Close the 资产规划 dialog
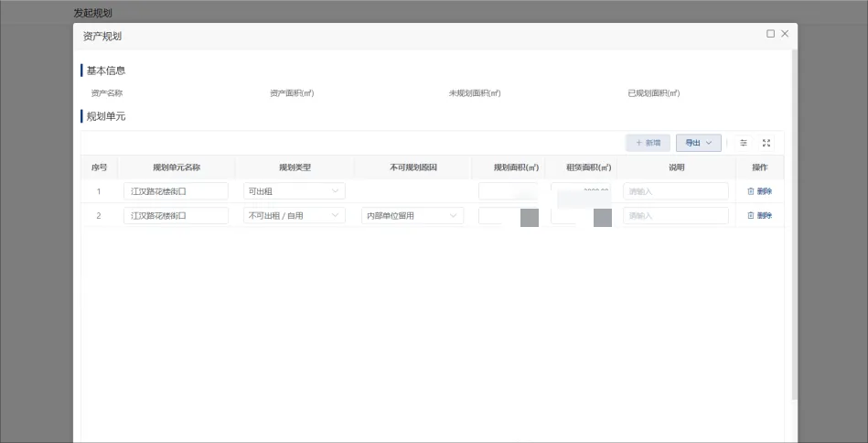 pos(785,34)
